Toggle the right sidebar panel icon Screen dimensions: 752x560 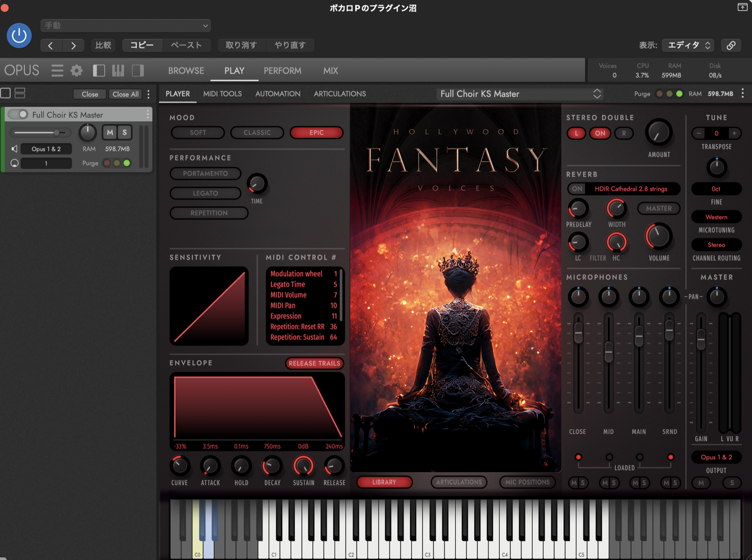[x=138, y=71]
